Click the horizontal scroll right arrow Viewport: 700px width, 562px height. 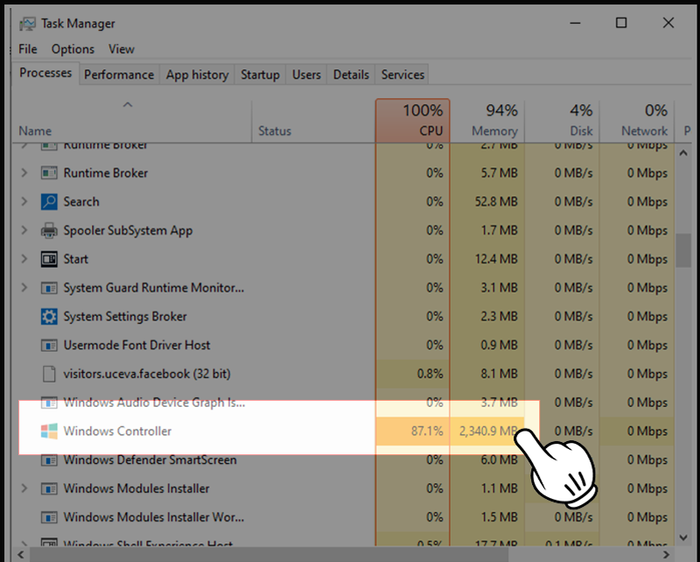point(666,554)
